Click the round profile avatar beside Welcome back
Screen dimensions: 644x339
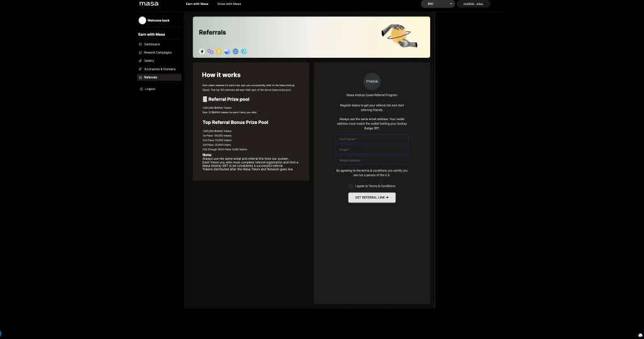[142, 20]
